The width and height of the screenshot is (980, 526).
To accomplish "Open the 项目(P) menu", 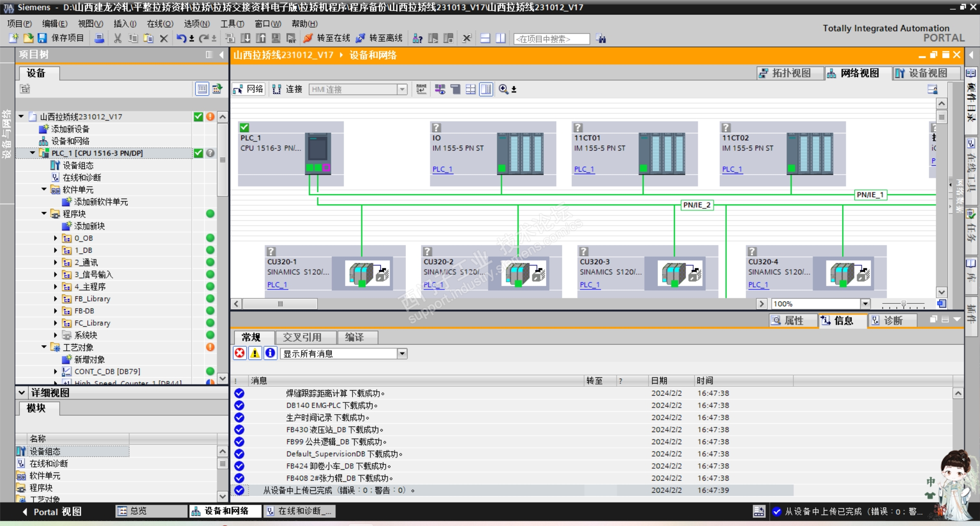I will click(19, 23).
